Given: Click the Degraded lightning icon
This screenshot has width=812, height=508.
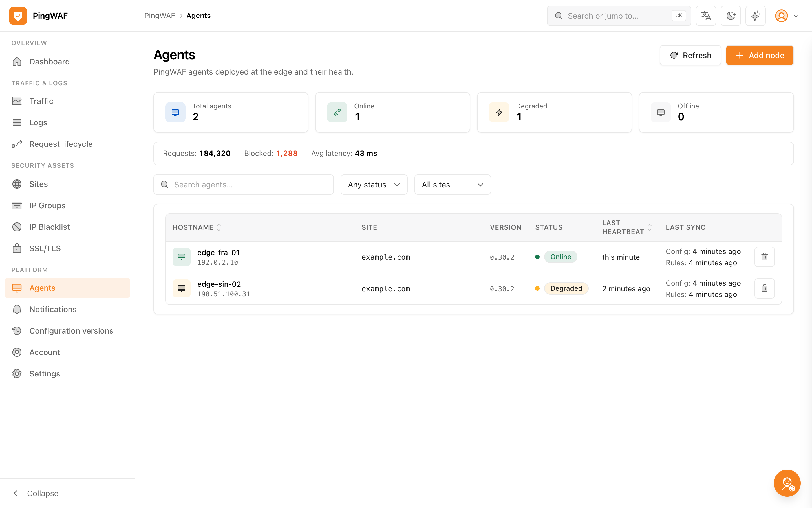Looking at the screenshot, I should [499, 112].
